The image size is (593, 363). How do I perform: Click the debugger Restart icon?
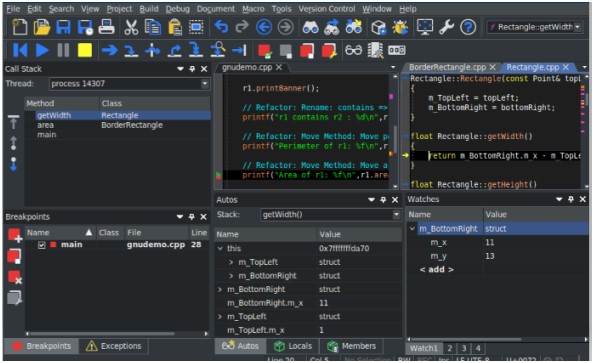(20, 50)
